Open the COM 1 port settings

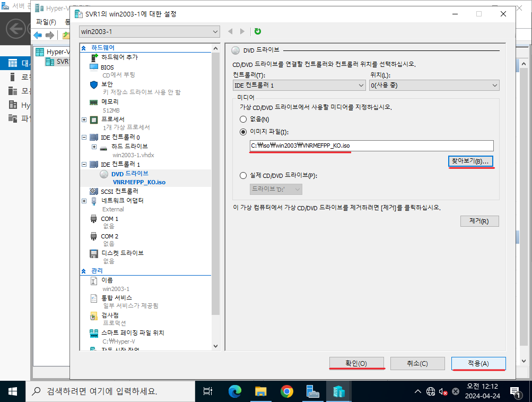[109, 219]
